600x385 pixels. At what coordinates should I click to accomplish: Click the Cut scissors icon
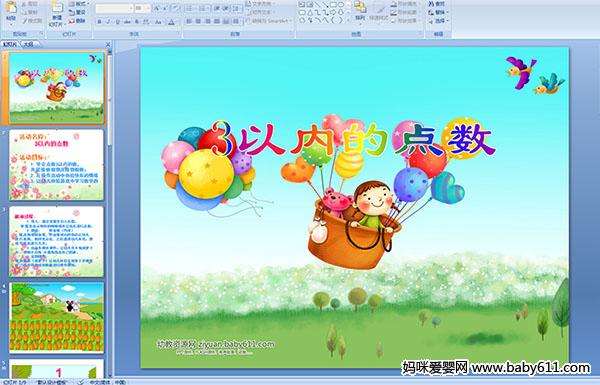pos(24,4)
